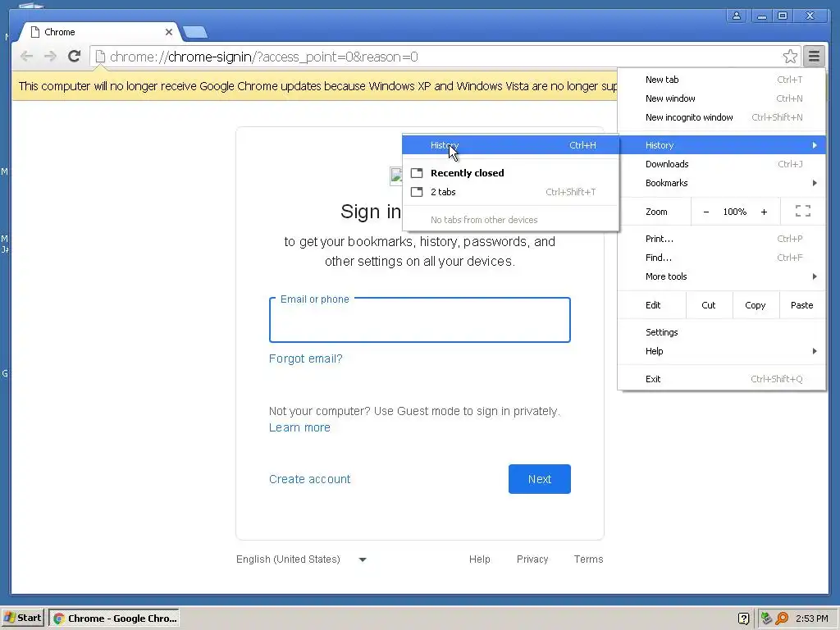Reload the current page
Image resolution: width=840 pixels, height=630 pixels.
(x=75, y=56)
